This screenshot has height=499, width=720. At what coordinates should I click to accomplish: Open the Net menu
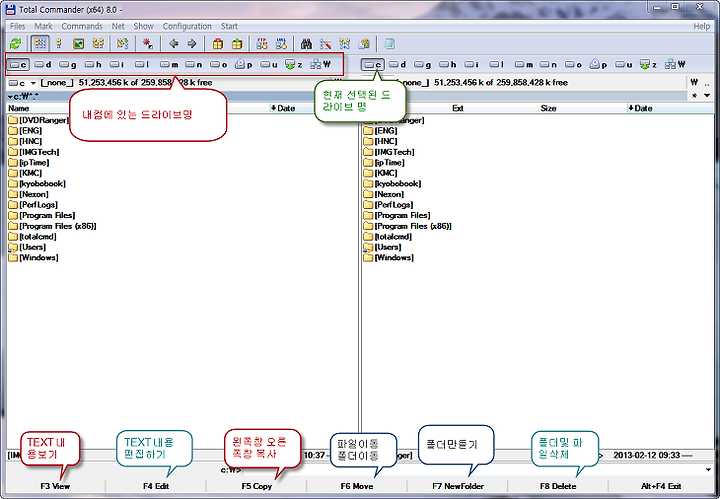click(x=118, y=26)
